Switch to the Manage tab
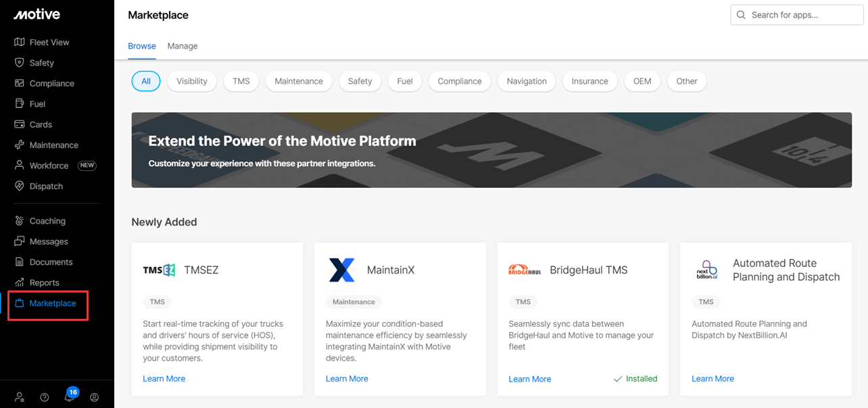This screenshot has height=408, width=868. pos(183,46)
